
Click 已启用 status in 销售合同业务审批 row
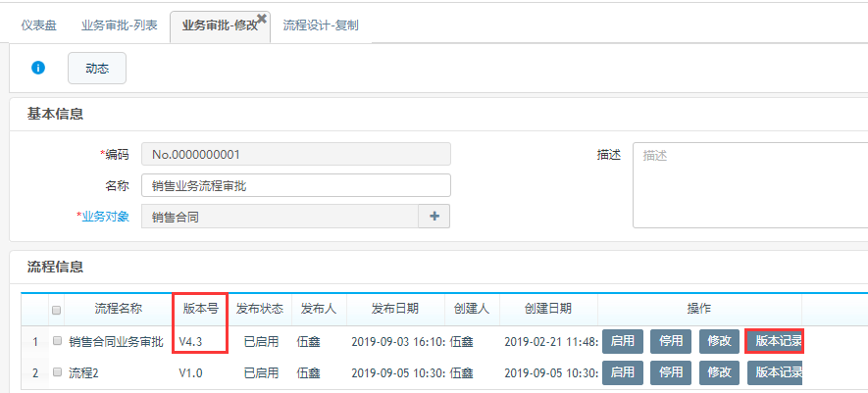[261, 342]
